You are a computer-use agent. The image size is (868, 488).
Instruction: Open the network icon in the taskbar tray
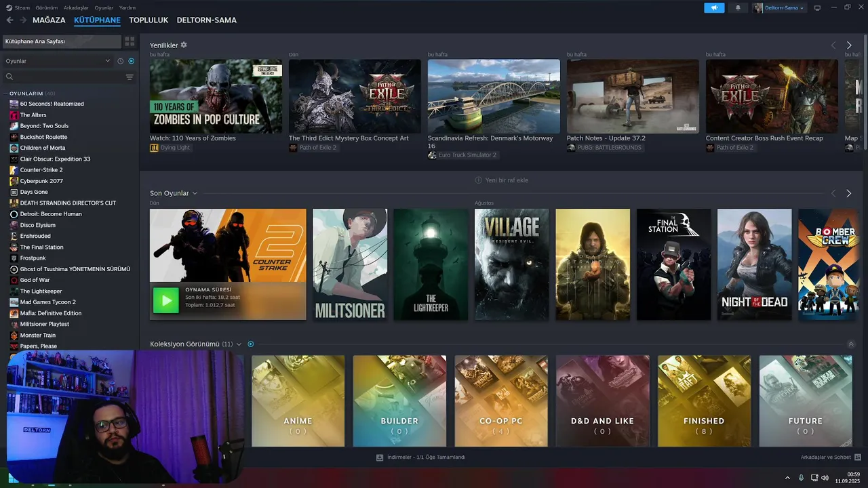tap(813, 478)
